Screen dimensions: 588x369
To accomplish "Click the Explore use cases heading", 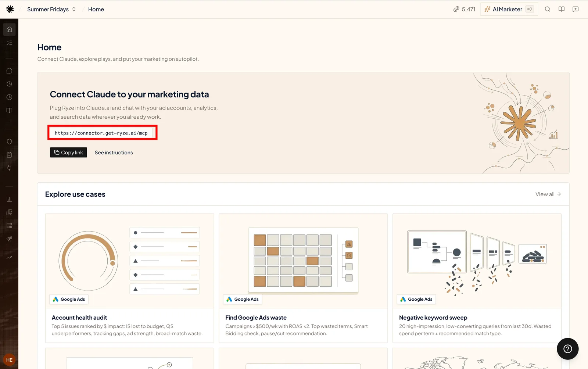I will click(75, 194).
